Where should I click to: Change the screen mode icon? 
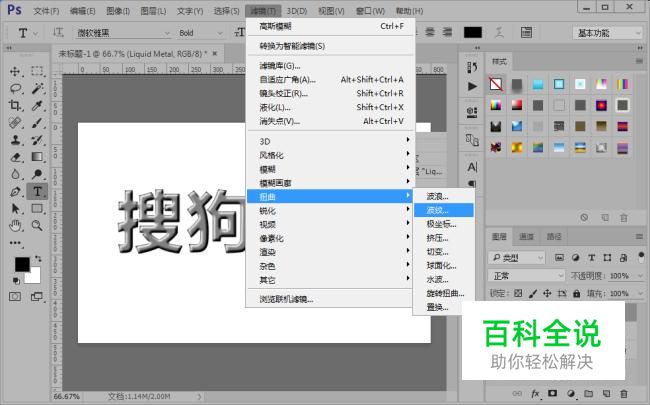tap(37, 296)
